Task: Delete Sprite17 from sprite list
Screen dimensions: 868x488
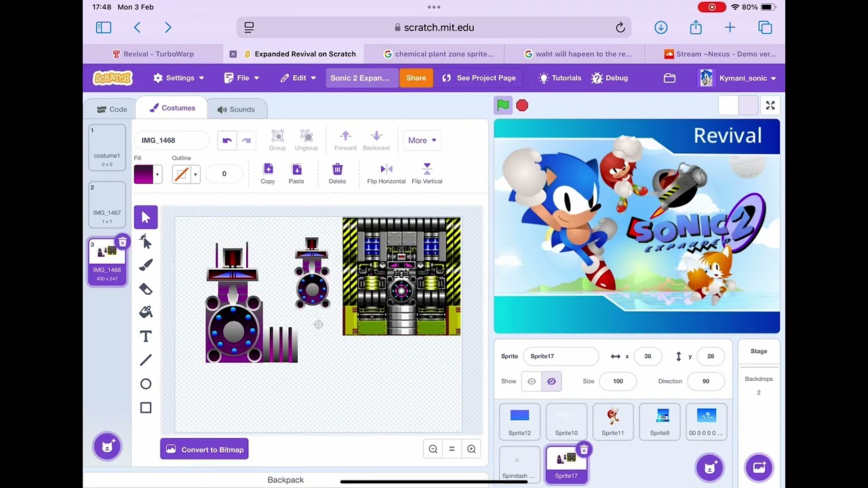Action: click(x=583, y=449)
